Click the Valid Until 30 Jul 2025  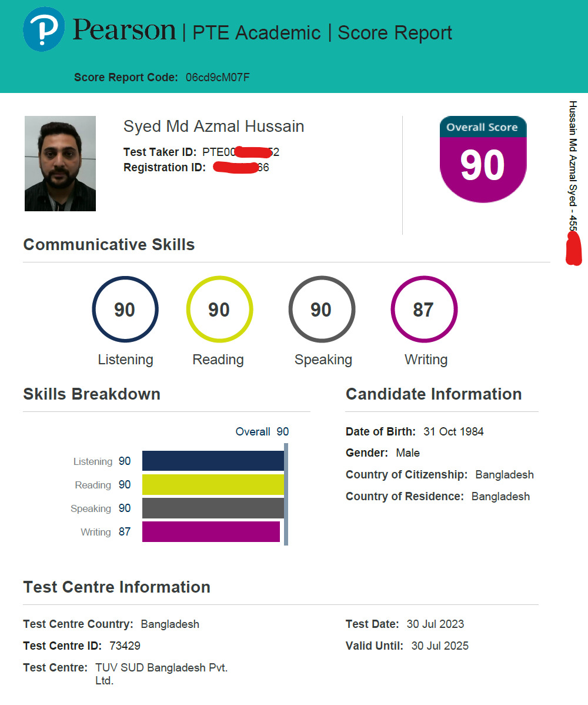coord(440,646)
